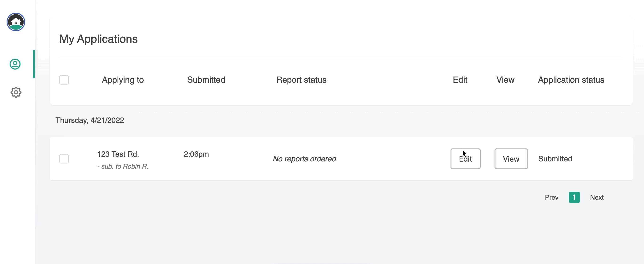Click the Report status column header
The width and height of the screenshot is (644, 264).
(x=301, y=80)
